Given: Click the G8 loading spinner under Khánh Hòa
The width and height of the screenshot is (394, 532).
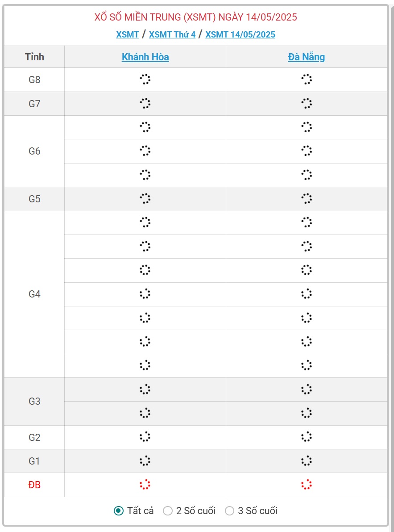Looking at the screenshot, I should 145,80.
